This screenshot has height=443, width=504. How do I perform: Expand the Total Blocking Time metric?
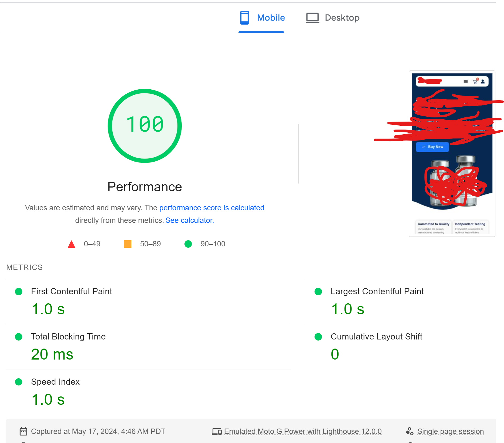(x=68, y=337)
